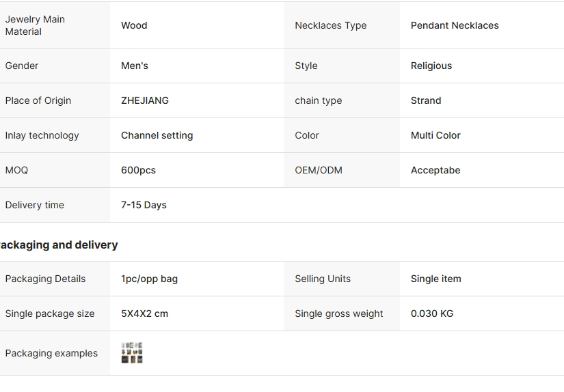Image resolution: width=564 pixels, height=392 pixels.
Task: Select the '1pc/opp bag' packaging details value
Action: pos(149,279)
